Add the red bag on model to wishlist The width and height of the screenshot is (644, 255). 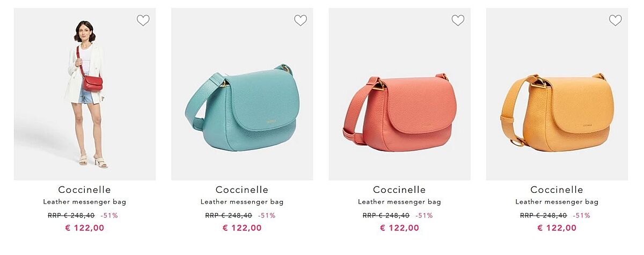click(x=143, y=20)
